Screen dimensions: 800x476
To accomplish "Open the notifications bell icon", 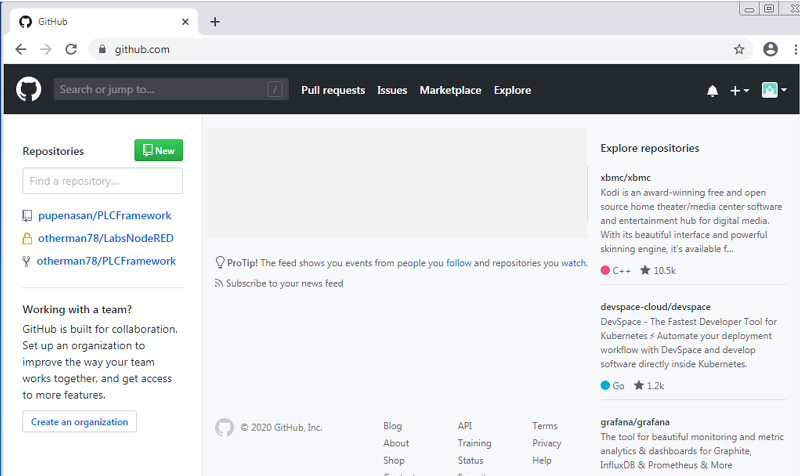I will [x=712, y=91].
